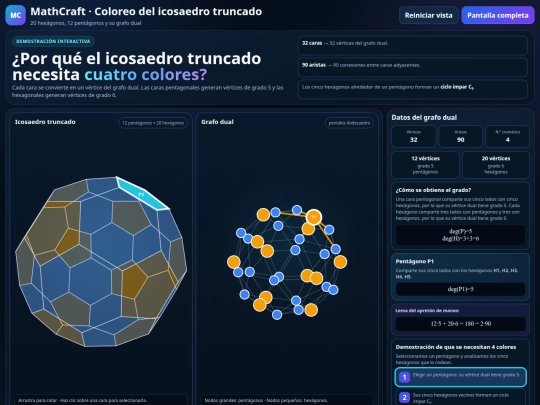This screenshot has width=540, height=405.
Task: Open Pantalla completa mode
Action: coord(498,15)
